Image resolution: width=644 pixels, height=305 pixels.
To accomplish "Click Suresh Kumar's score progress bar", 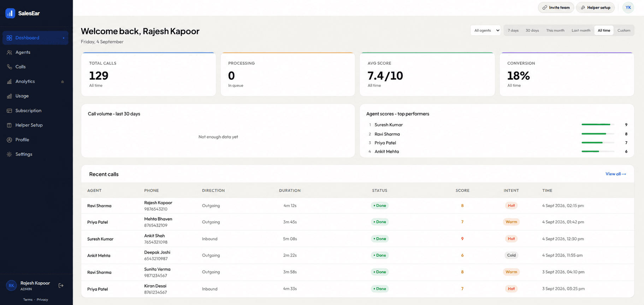I will (598, 124).
